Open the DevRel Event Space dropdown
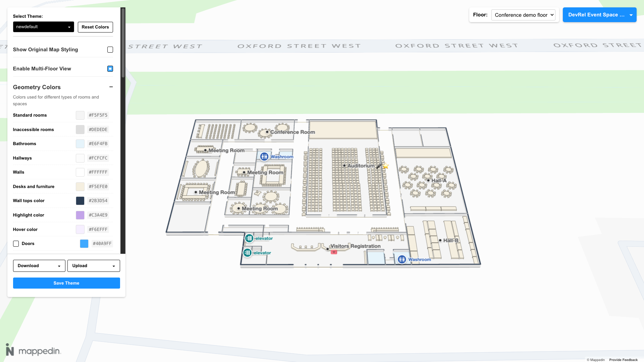This screenshot has width=644, height=362. (x=599, y=15)
